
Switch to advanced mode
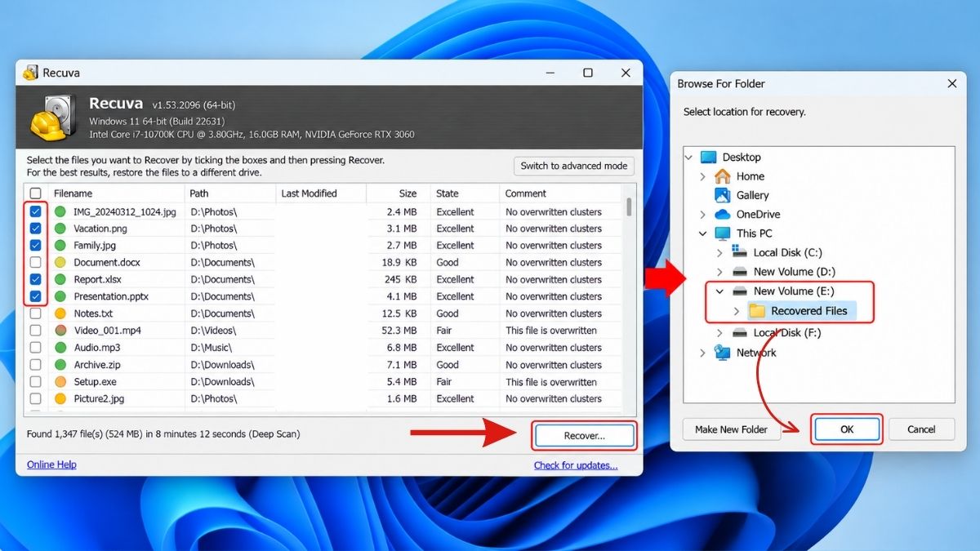574,166
